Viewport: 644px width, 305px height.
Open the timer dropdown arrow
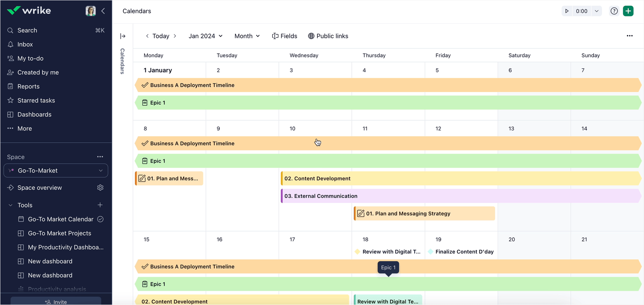(x=596, y=11)
